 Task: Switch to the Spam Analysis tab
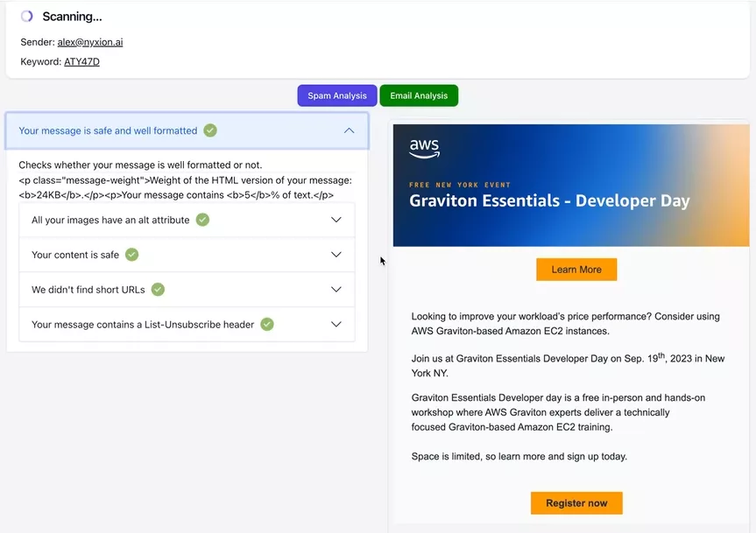pos(337,95)
